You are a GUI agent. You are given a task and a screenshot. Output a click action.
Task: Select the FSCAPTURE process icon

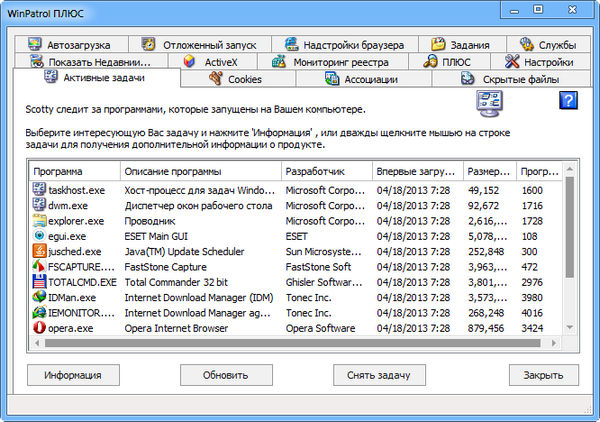click(x=38, y=267)
